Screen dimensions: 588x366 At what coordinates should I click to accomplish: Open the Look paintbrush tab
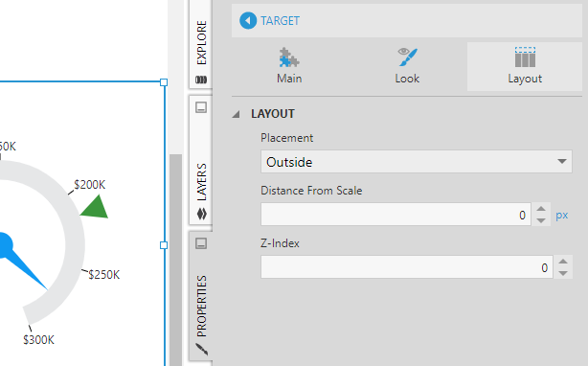[x=407, y=66]
